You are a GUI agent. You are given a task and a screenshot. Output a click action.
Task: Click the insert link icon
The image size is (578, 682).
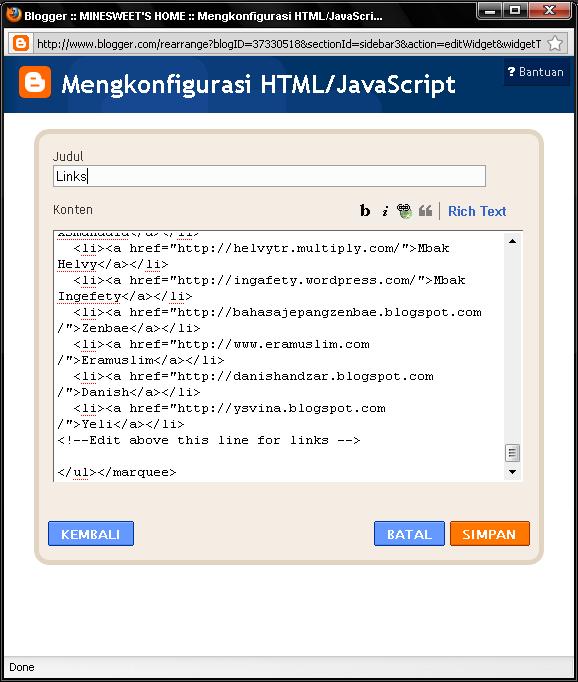click(x=404, y=211)
